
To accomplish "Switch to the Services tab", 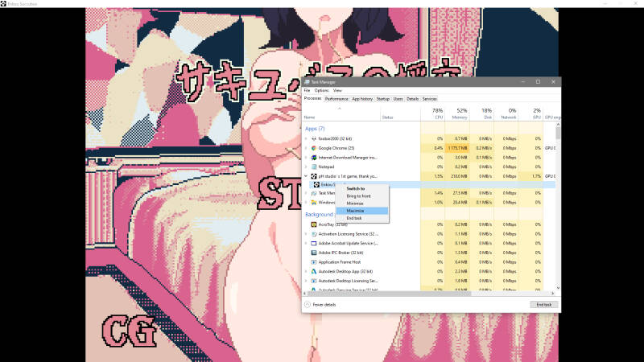I will click(429, 99).
